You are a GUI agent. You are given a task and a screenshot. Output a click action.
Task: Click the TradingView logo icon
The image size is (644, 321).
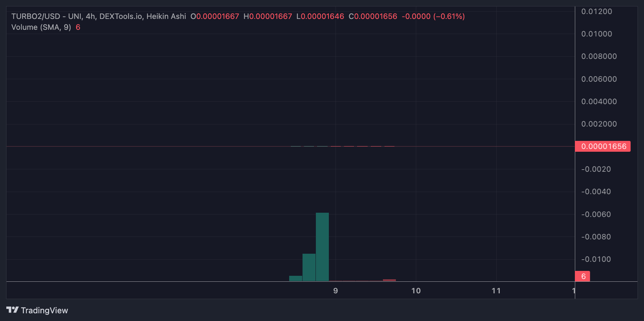(12, 310)
